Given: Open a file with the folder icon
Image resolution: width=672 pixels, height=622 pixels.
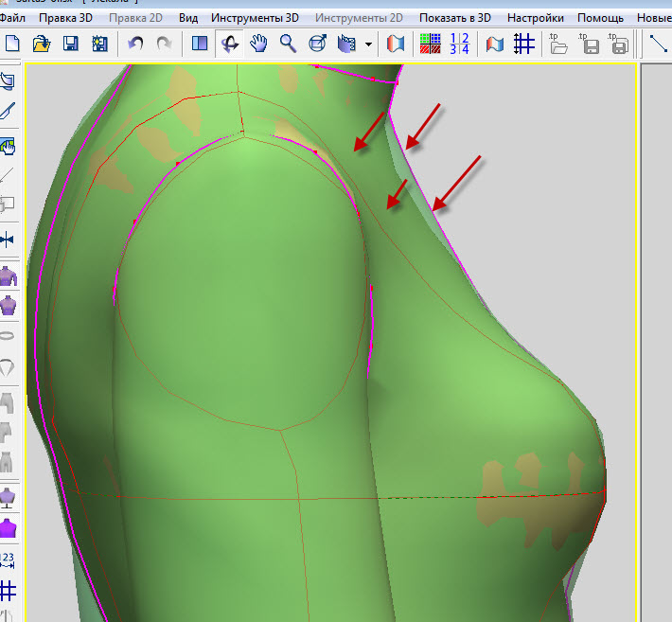Looking at the screenshot, I should [x=41, y=43].
